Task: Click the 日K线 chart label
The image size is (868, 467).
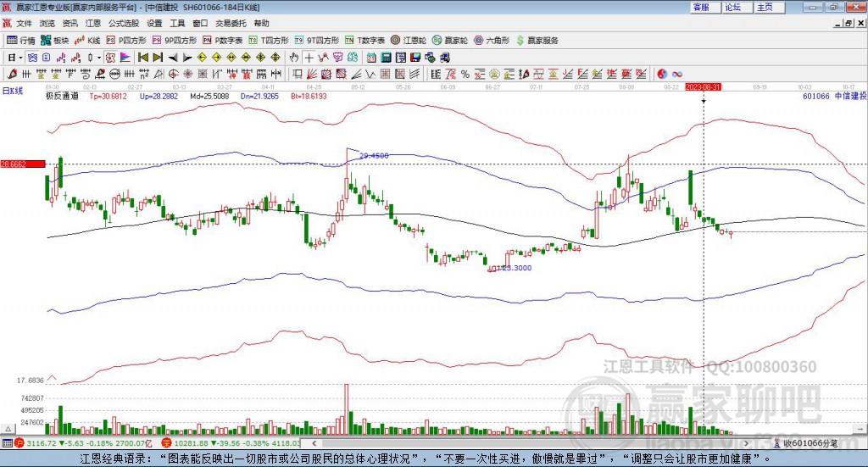Action: (x=13, y=92)
